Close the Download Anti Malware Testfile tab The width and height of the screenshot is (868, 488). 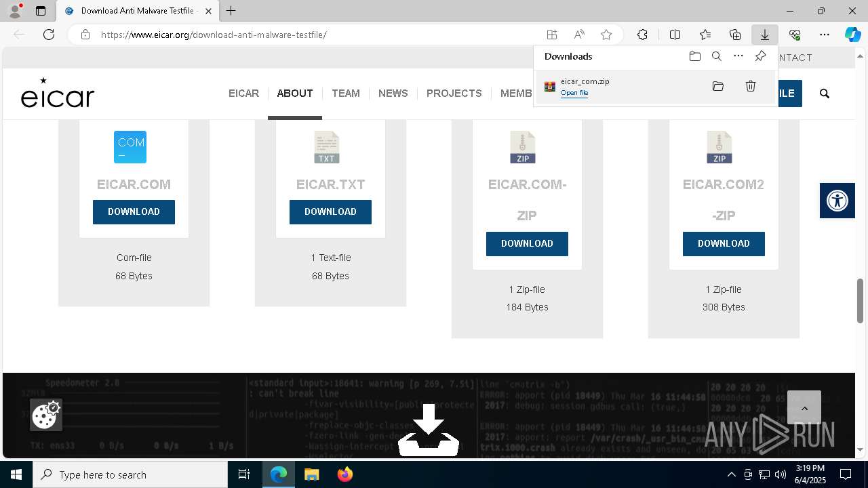(x=208, y=11)
